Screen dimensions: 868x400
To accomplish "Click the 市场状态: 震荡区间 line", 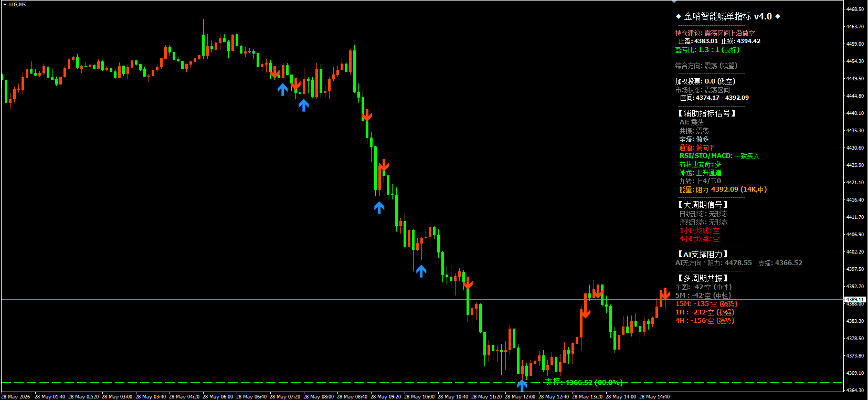I will [702, 90].
